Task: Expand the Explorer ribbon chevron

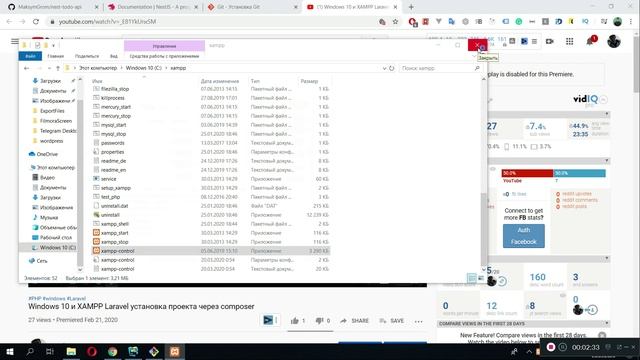Action: (x=474, y=56)
